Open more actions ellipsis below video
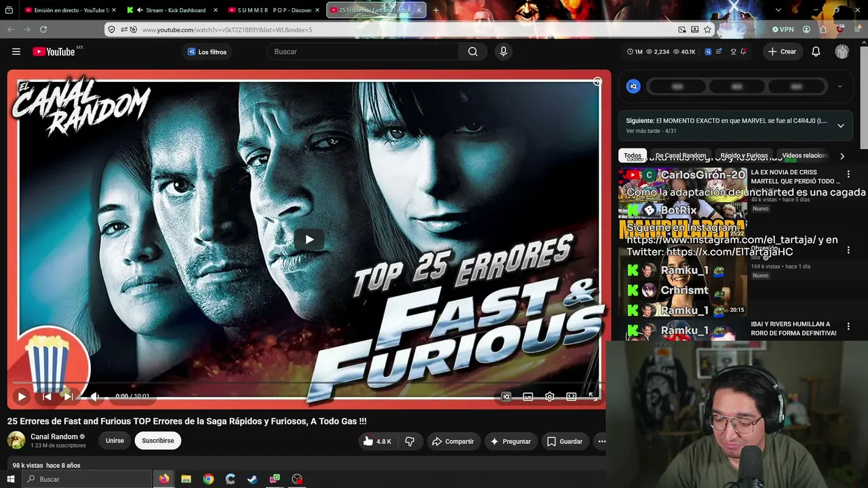This screenshot has height=488, width=868. tap(601, 441)
